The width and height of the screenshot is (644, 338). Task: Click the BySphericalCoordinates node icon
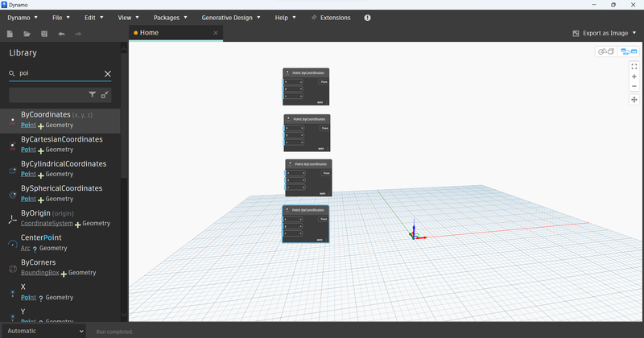click(x=12, y=195)
